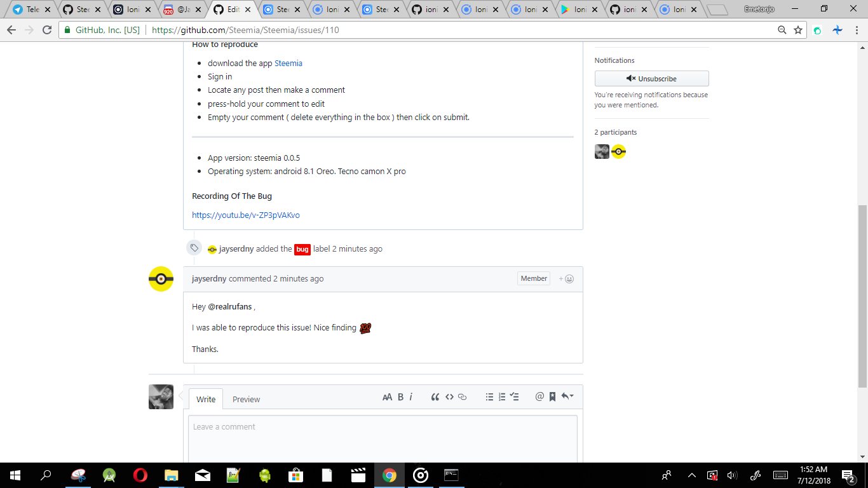Switch to the Preview tab
Image resolution: width=868 pixels, height=488 pixels.
click(x=246, y=400)
